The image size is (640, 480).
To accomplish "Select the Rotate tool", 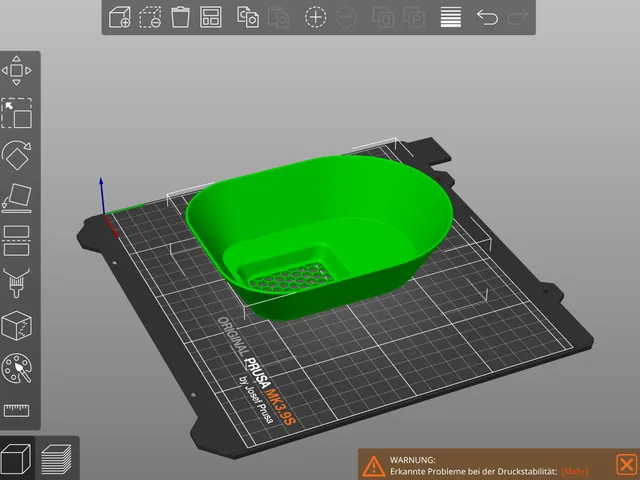I will [16, 156].
